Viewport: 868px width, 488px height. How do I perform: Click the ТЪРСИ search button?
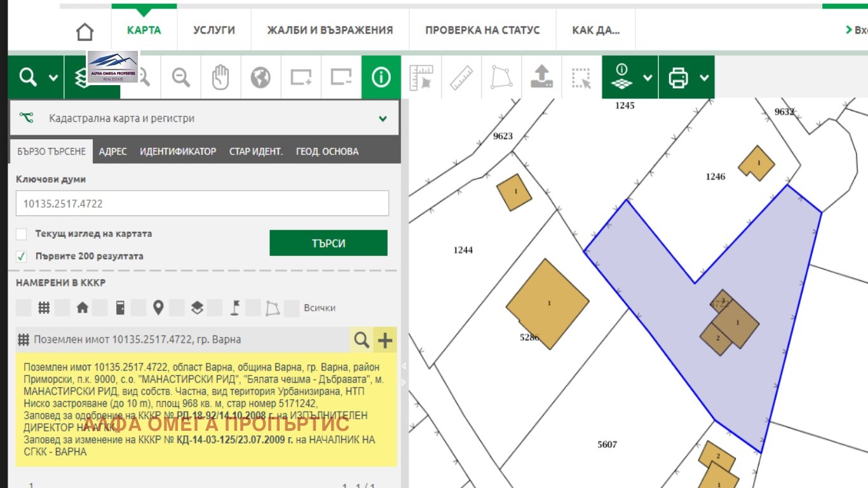coord(329,243)
